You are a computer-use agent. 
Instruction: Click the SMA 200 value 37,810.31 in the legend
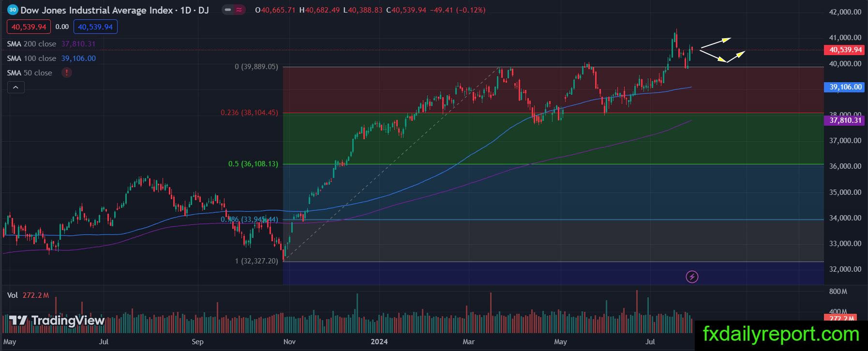click(78, 44)
